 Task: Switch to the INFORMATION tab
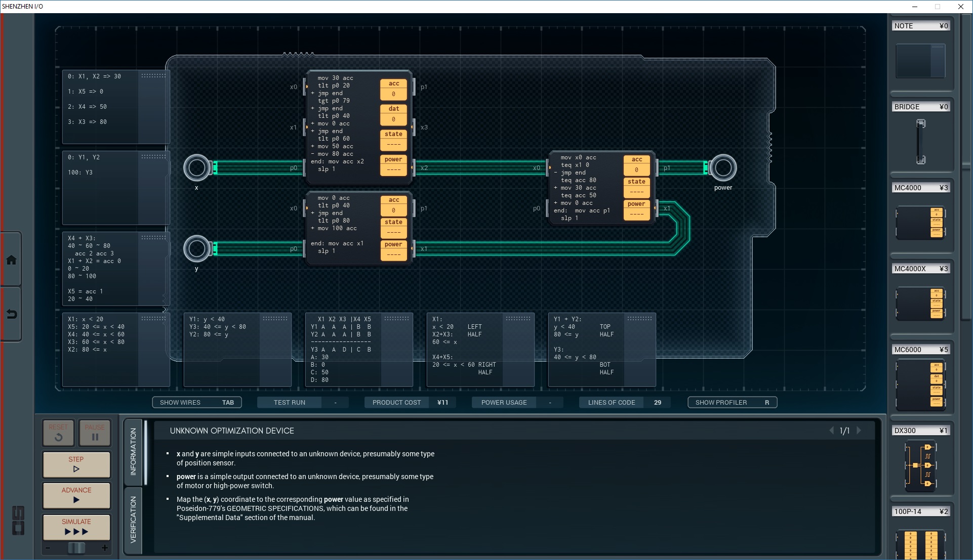click(133, 451)
